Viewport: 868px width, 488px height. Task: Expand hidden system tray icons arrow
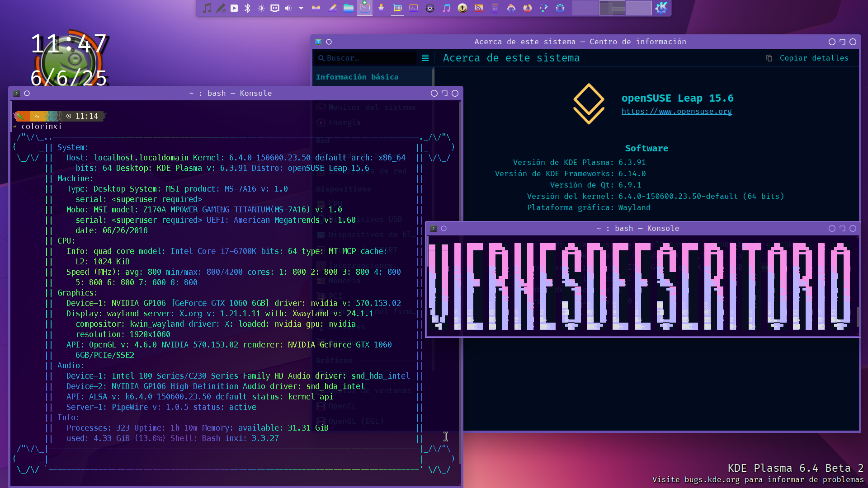pyautogui.click(x=301, y=8)
